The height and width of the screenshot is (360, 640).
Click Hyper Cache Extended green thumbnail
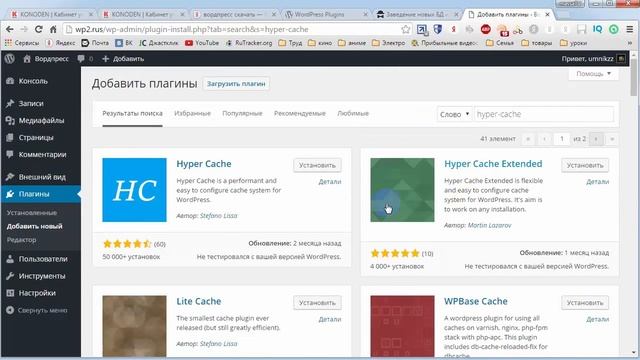(x=402, y=190)
